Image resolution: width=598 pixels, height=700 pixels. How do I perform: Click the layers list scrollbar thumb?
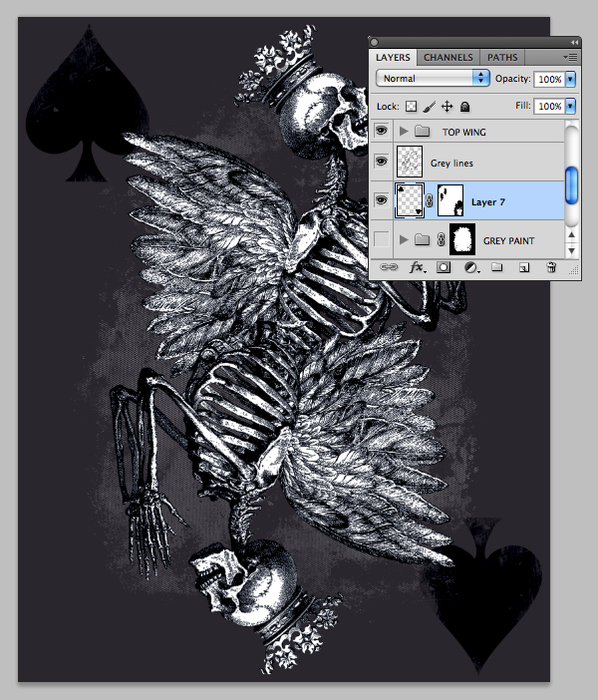(x=571, y=184)
